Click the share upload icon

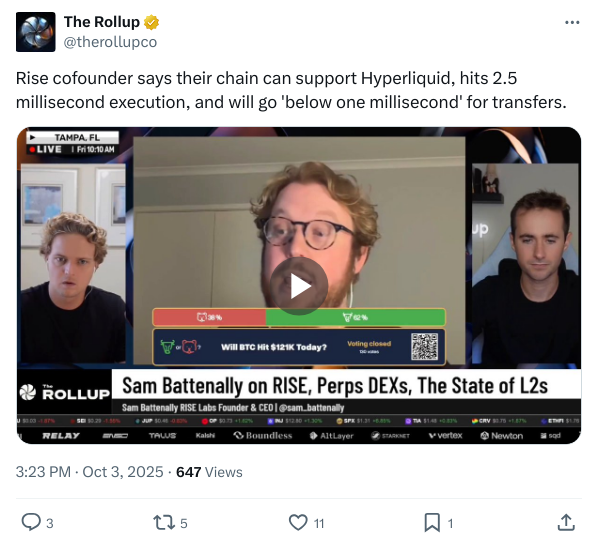pos(566,522)
